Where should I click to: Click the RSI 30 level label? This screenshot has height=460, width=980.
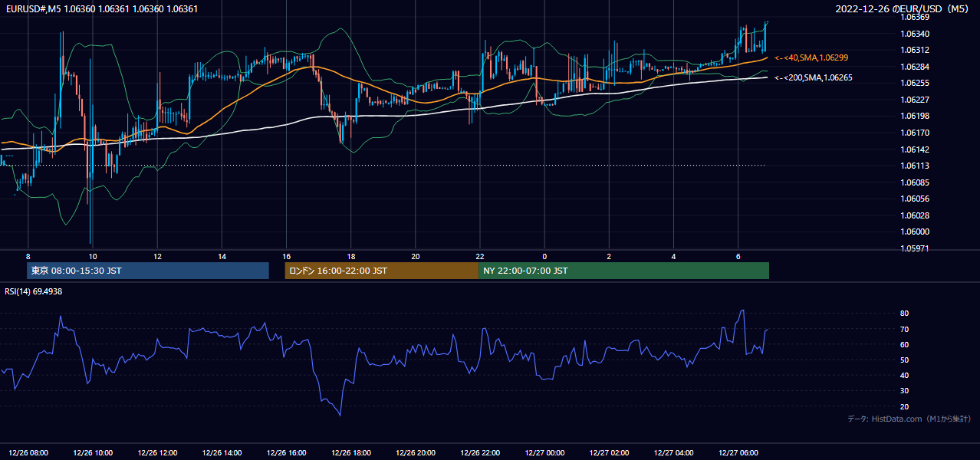904,391
